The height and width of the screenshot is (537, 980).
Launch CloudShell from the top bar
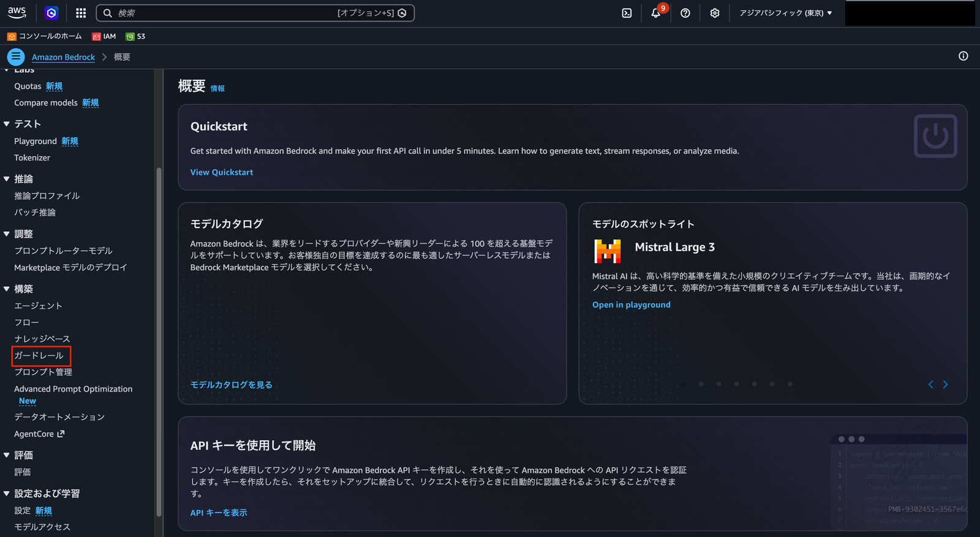pos(627,13)
